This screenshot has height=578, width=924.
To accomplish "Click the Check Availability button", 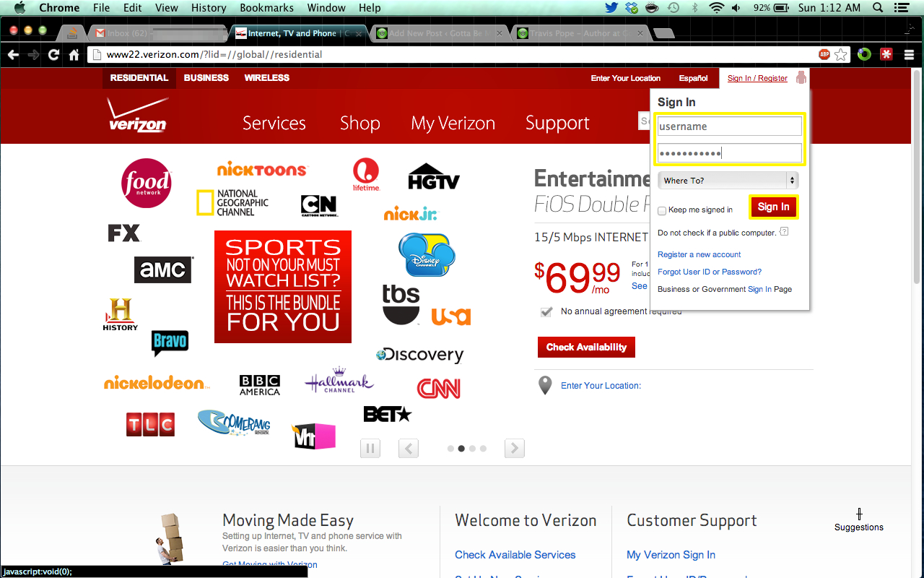I will pos(586,347).
